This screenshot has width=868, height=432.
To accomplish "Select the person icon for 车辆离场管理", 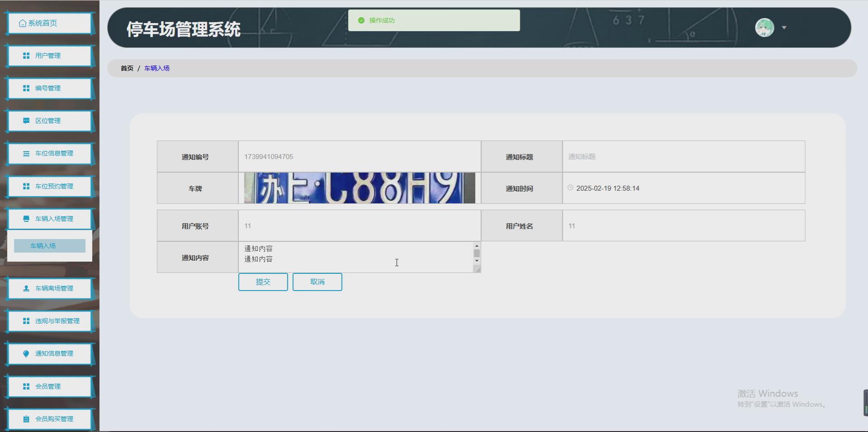I will point(25,288).
